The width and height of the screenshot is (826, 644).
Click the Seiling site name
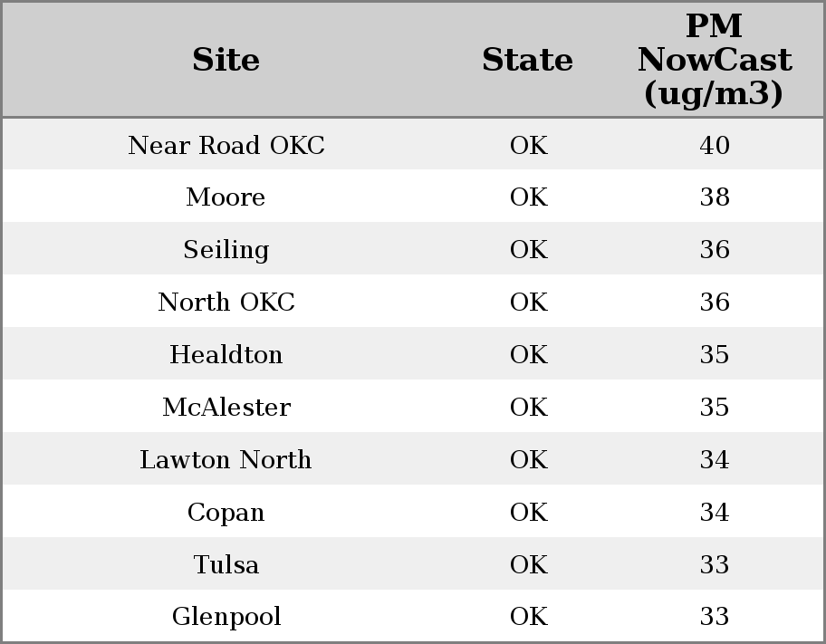click(x=226, y=250)
